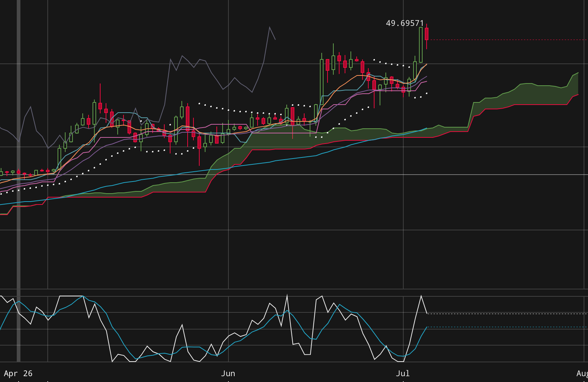The width and height of the screenshot is (588, 382).
Task: Click the Jul month axis label
Action: (403, 374)
